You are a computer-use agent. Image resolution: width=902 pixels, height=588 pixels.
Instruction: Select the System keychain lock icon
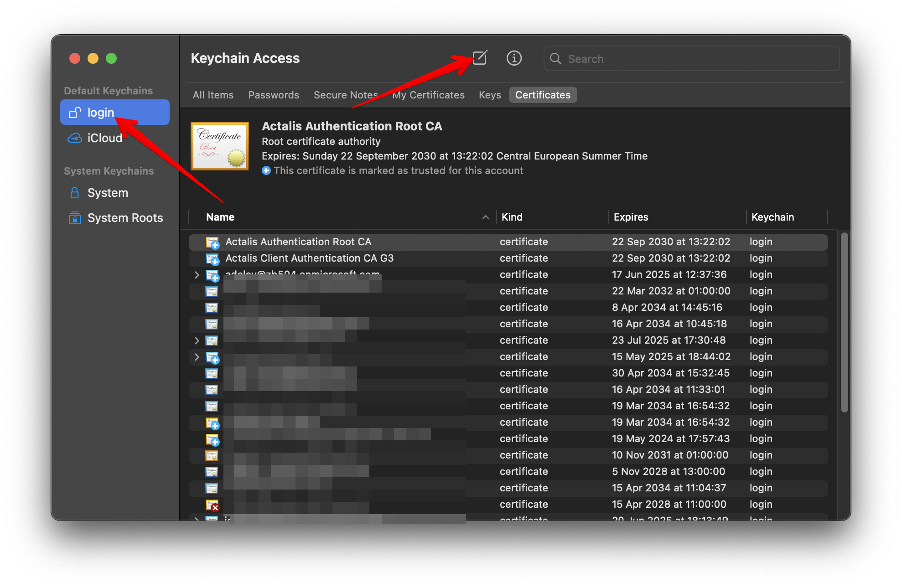click(x=75, y=193)
